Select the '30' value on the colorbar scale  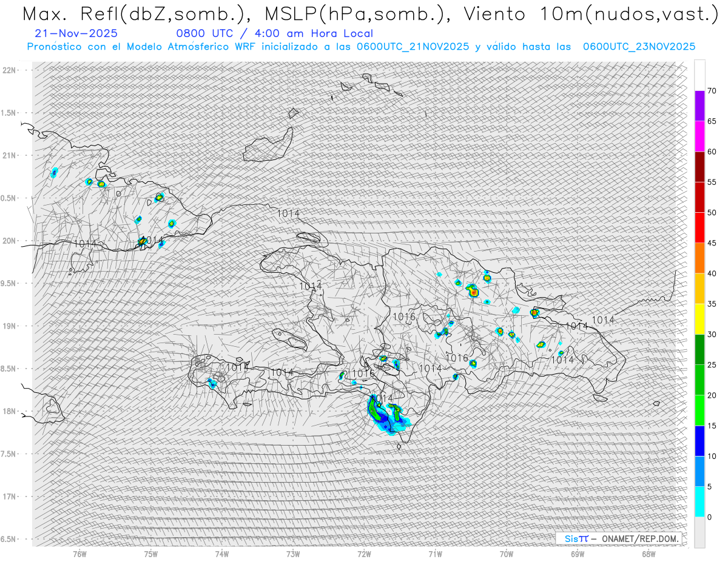pos(712,335)
